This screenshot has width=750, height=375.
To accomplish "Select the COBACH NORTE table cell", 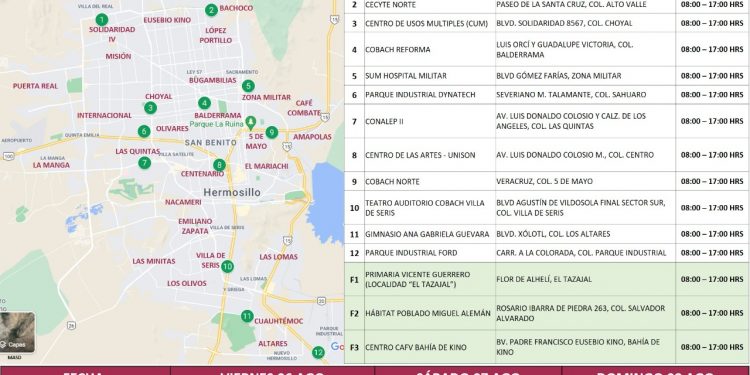I will [x=430, y=181].
